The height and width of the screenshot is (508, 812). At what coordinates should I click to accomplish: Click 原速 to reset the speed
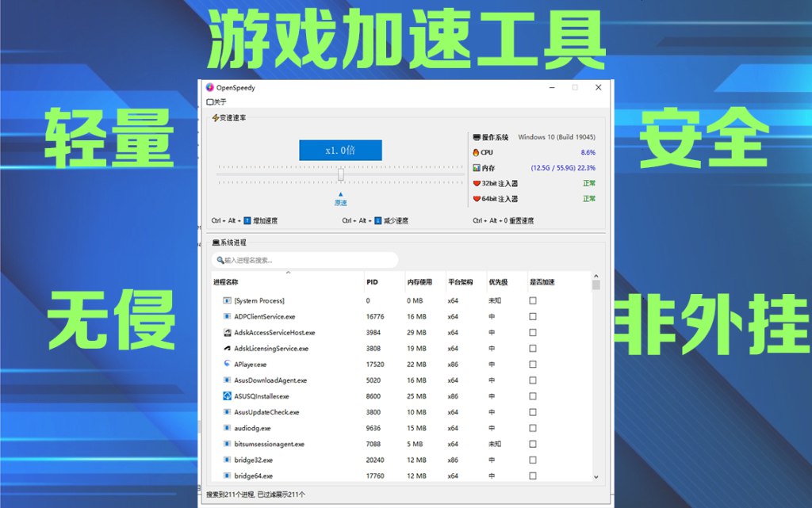pyautogui.click(x=340, y=202)
